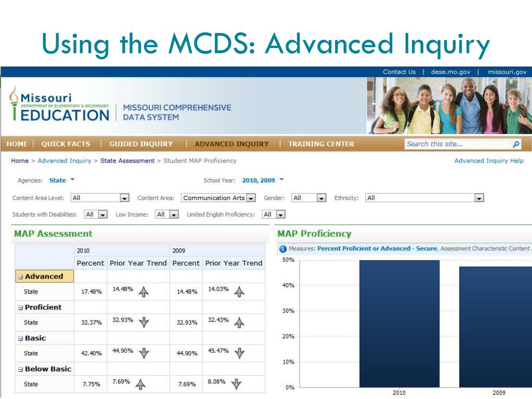532x399 pixels.
Task: Open ADVANCED INQUIRY menu item
Action: coord(232,144)
